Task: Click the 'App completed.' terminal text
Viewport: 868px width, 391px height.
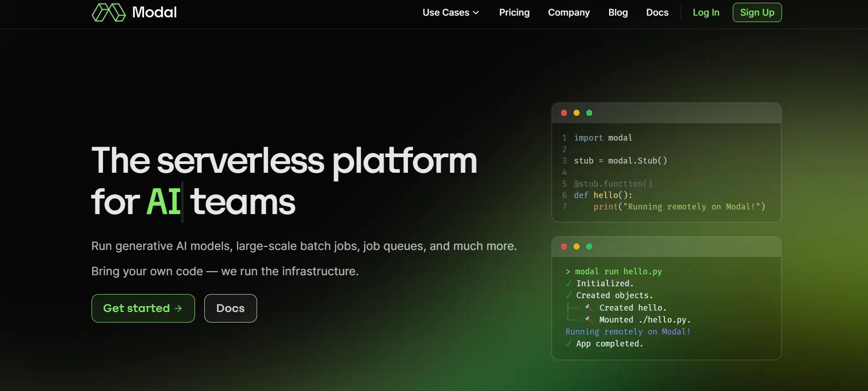Action: pyautogui.click(x=609, y=344)
